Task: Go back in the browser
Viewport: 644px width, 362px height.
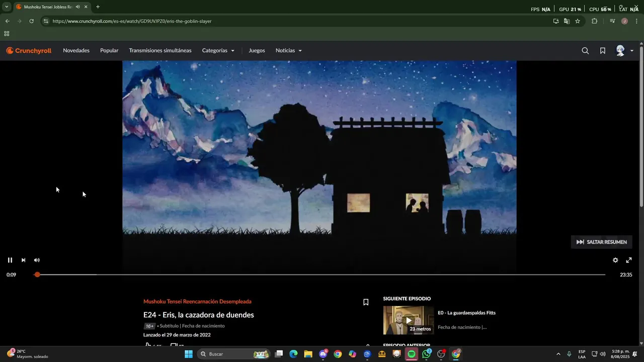Action: point(7,21)
